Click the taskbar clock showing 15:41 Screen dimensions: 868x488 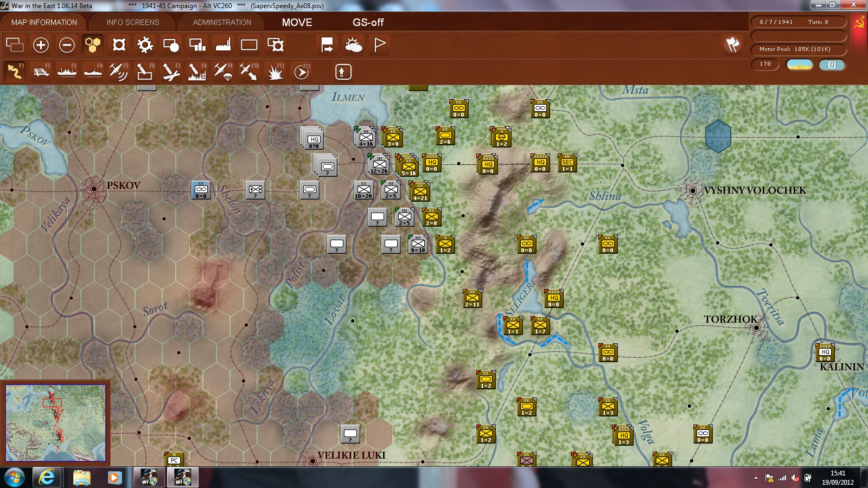coord(838,478)
